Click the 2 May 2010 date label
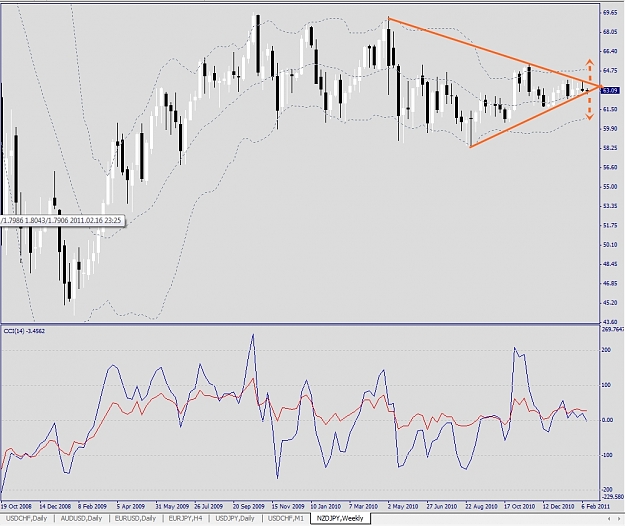625x526 pixels. coord(403,506)
